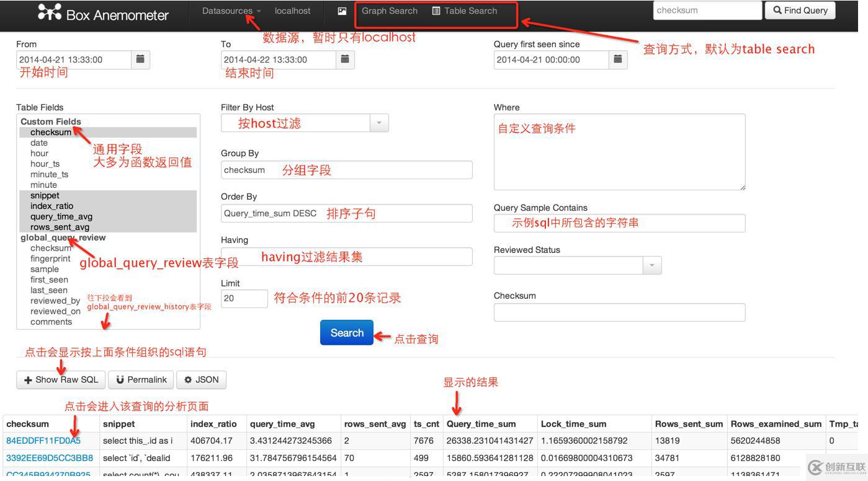Screen dimensions: 868x481
Task: Click the Rows_examined_sum column header
Action: (776, 424)
